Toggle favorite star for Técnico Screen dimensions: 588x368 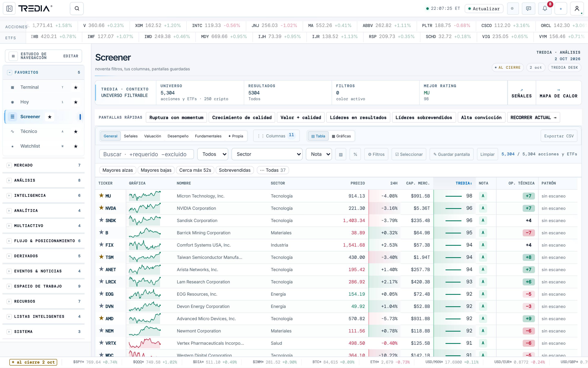coord(76,132)
